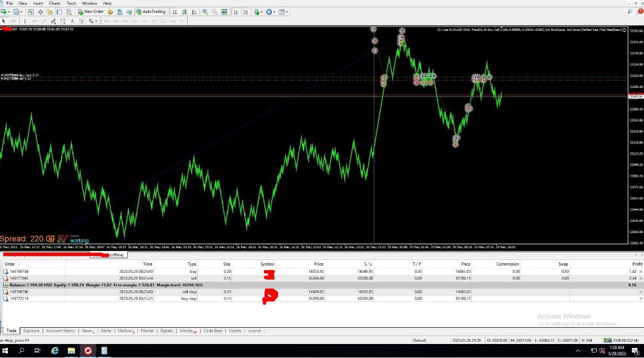Close order 143771945 with its X
The height and width of the screenshot is (358, 644).
641,278
